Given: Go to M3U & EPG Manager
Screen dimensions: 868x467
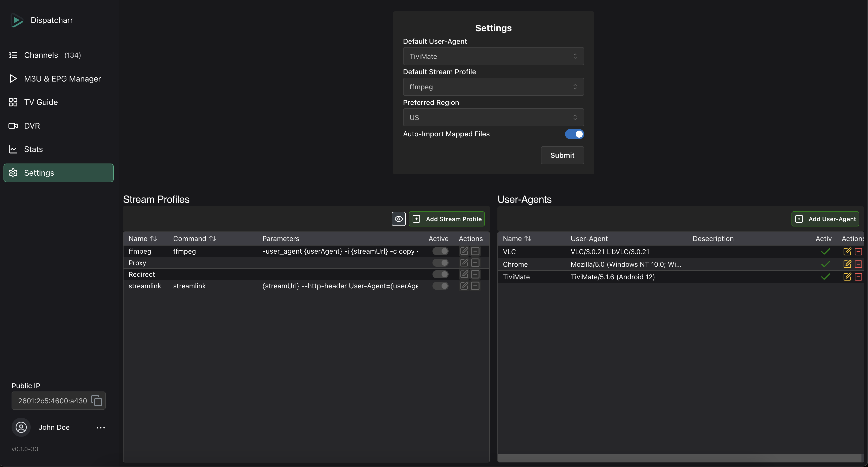Looking at the screenshot, I should (62, 79).
